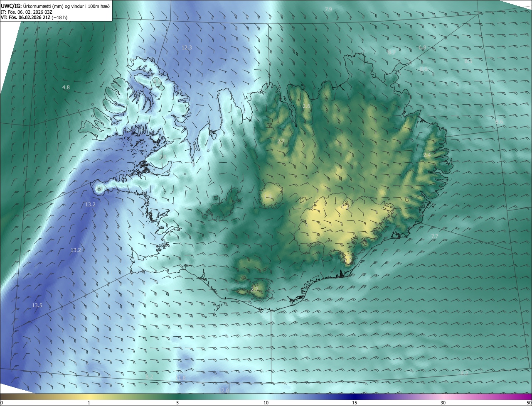Click the 13.5 value on the map

click(37, 306)
